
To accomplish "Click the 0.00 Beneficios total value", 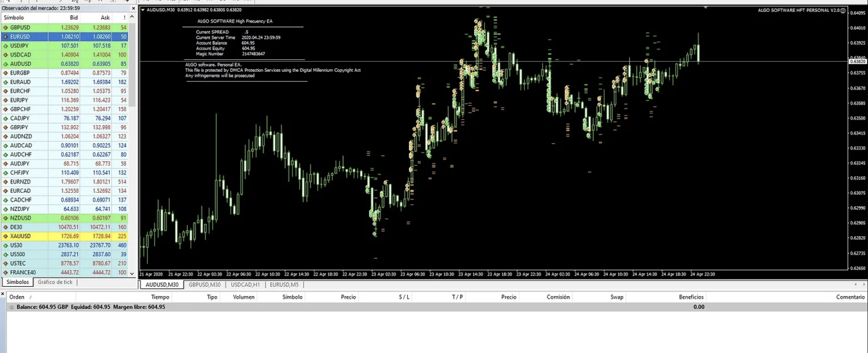I will [699, 307].
